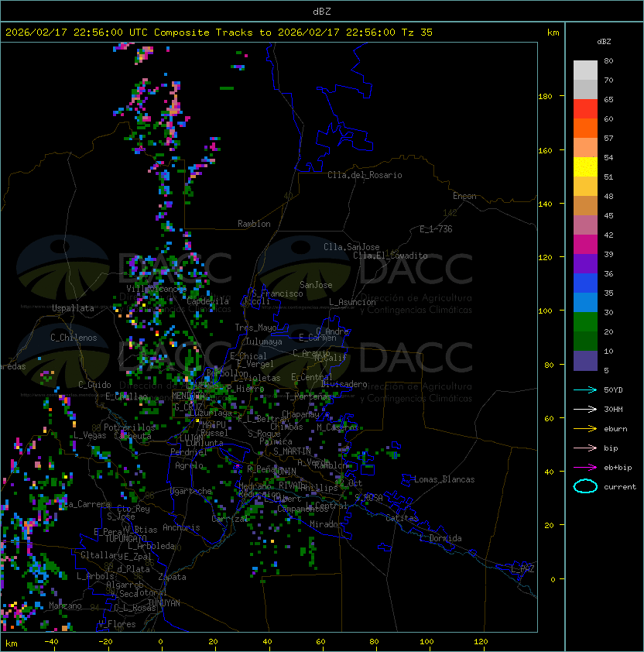Click the 120 km mark on horizontal axis
The height and width of the screenshot is (652, 644).
(x=481, y=641)
